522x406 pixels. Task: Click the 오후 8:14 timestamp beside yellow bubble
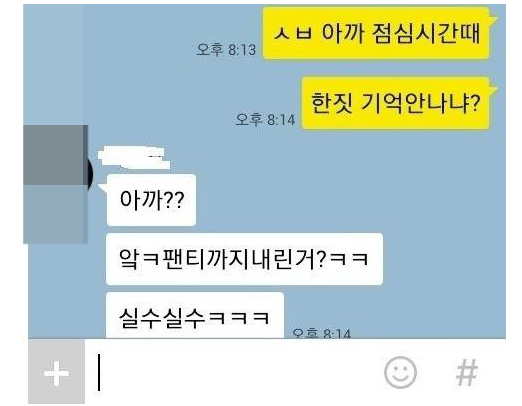point(265,119)
